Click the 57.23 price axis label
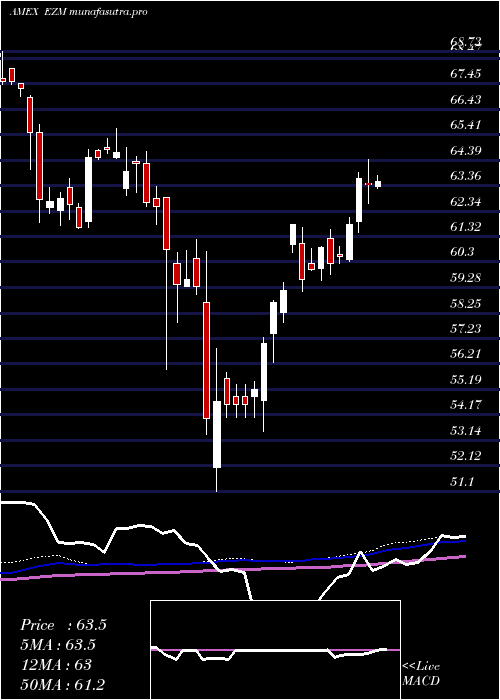Viewport: 500px width, 700px height. coord(466,329)
